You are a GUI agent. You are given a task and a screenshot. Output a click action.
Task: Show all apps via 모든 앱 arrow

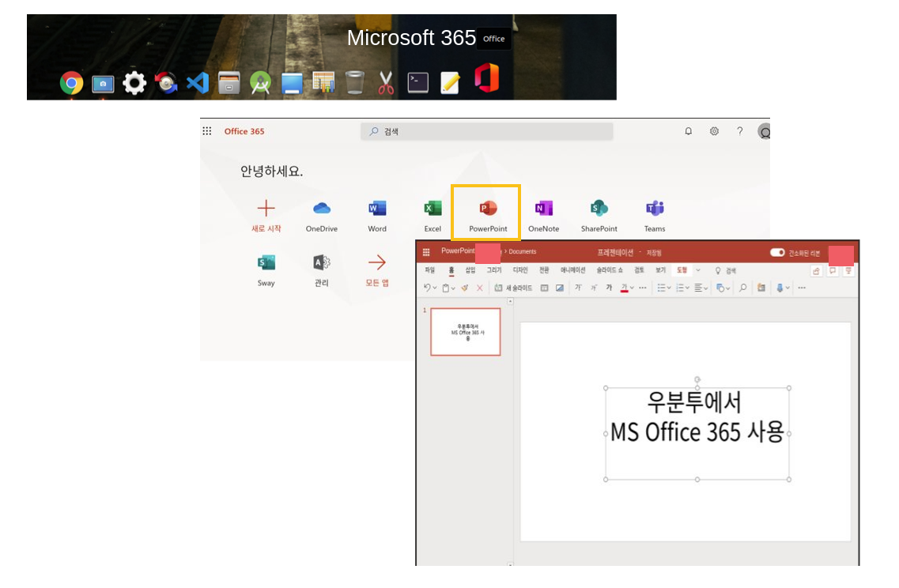point(377,262)
